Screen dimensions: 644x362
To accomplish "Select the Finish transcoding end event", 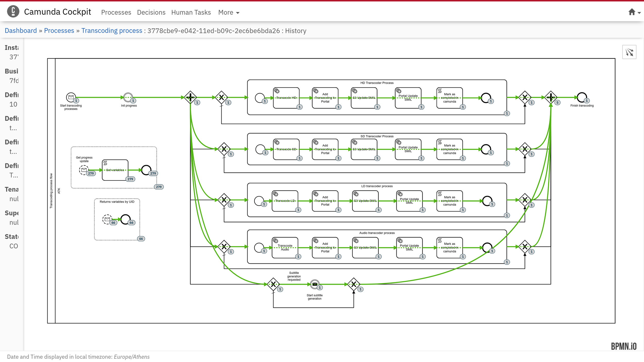I will pos(582,97).
